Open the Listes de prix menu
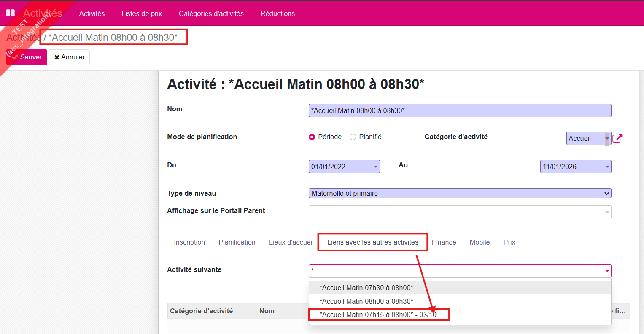The height and width of the screenshot is (334, 644). (x=142, y=13)
